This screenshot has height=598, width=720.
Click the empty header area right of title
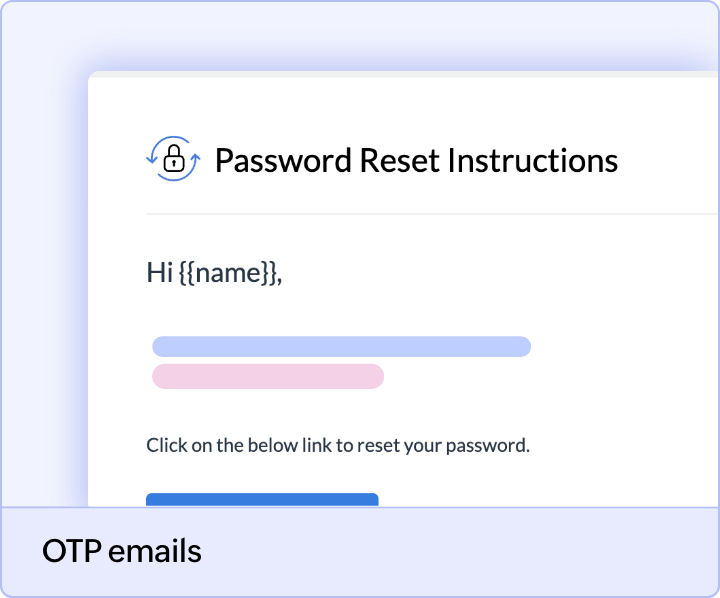670,160
